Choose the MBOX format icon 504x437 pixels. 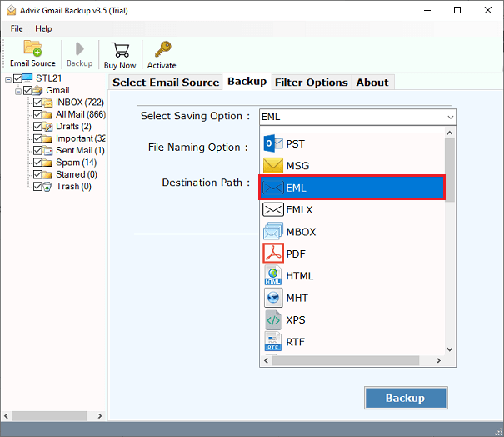pyautogui.click(x=273, y=231)
